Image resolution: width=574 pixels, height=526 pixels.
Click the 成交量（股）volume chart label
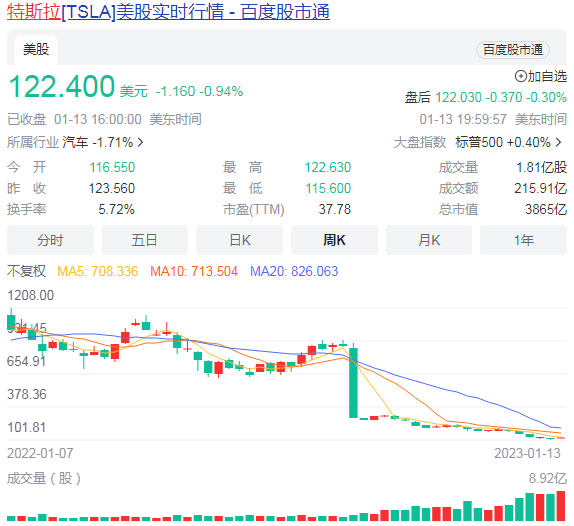coord(44,478)
